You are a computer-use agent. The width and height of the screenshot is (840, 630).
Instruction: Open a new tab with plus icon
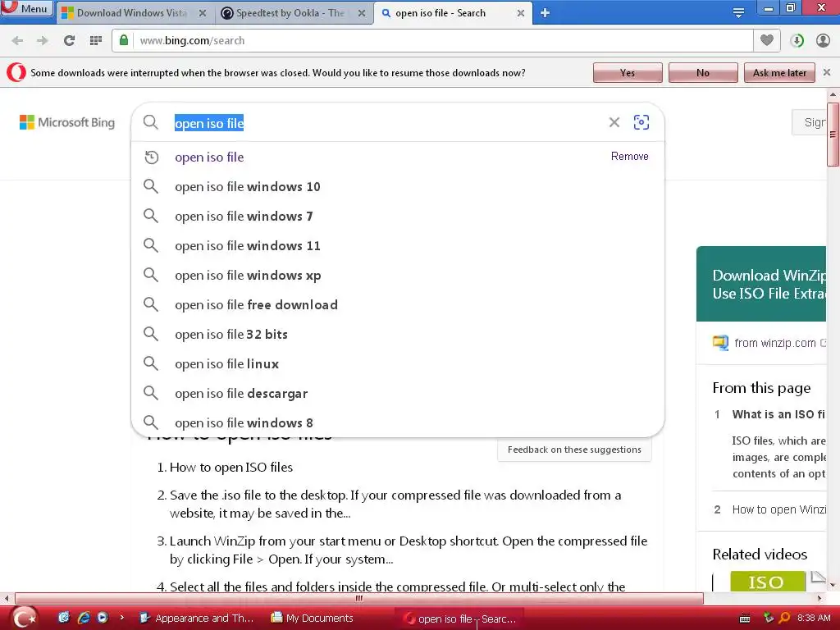tap(545, 13)
